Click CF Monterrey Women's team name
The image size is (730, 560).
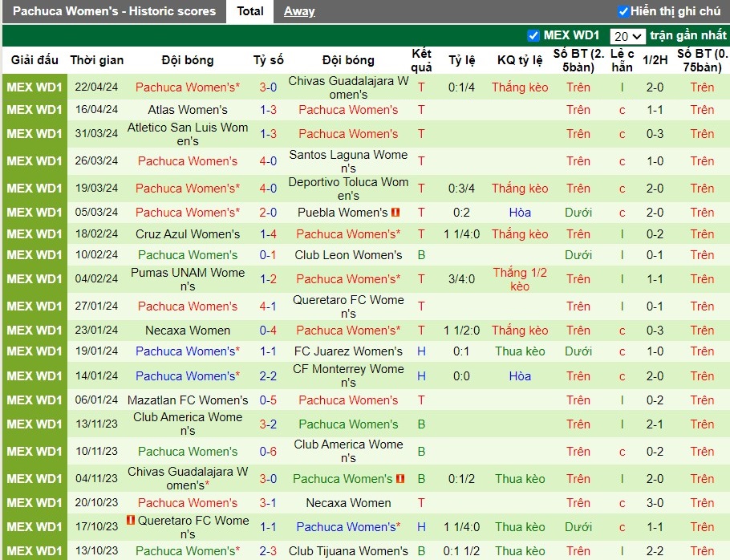(x=348, y=375)
